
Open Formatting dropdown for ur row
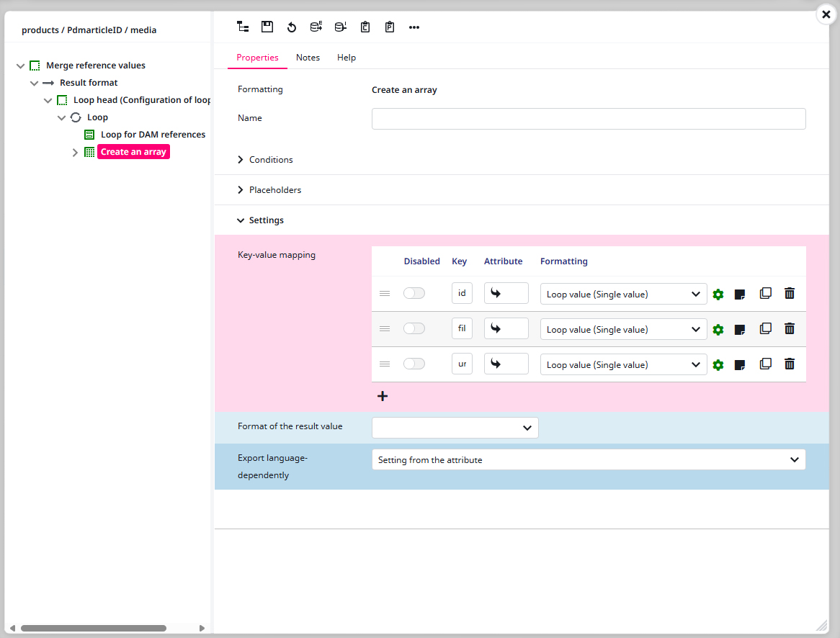coord(624,365)
